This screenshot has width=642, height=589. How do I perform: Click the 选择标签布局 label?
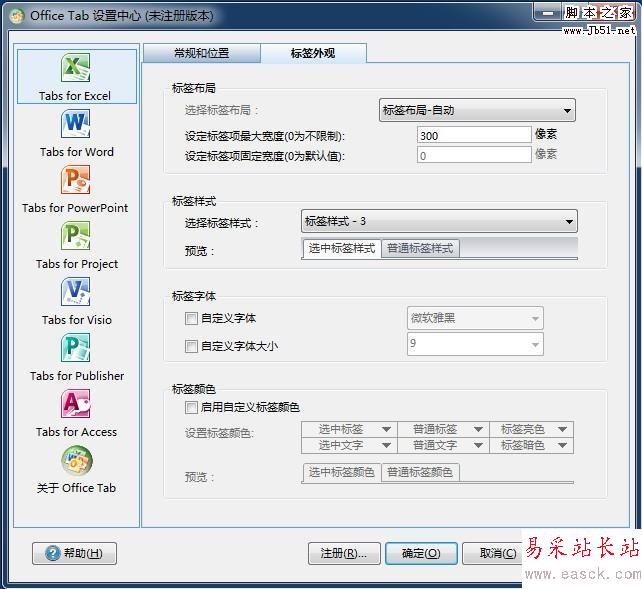tap(222, 110)
